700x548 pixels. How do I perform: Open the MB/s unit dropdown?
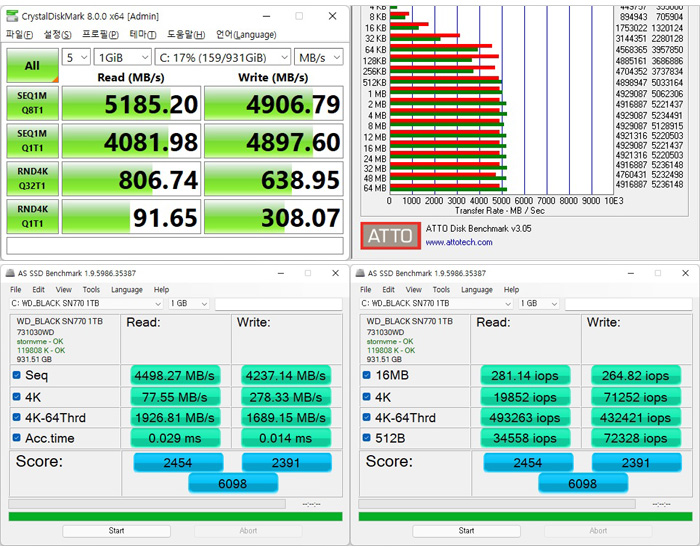click(318, 57)
